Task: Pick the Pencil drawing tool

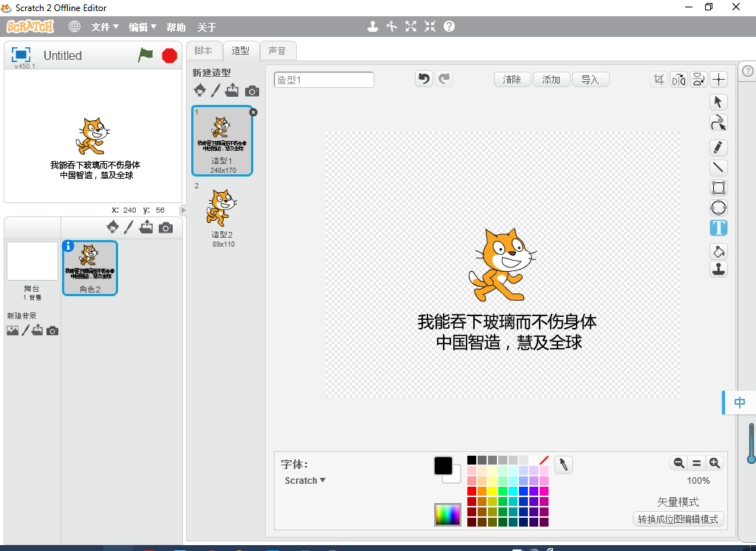Action: (x=718, y=147)
